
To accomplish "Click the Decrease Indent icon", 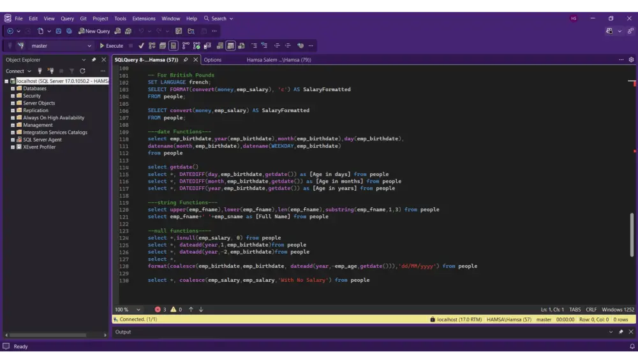I will (x=277, y=45).
